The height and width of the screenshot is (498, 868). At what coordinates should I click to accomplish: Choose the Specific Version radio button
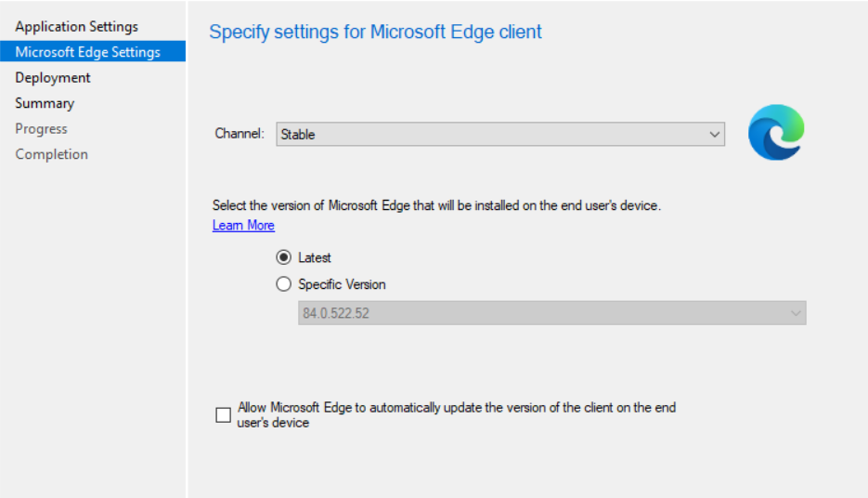[284, 284]
